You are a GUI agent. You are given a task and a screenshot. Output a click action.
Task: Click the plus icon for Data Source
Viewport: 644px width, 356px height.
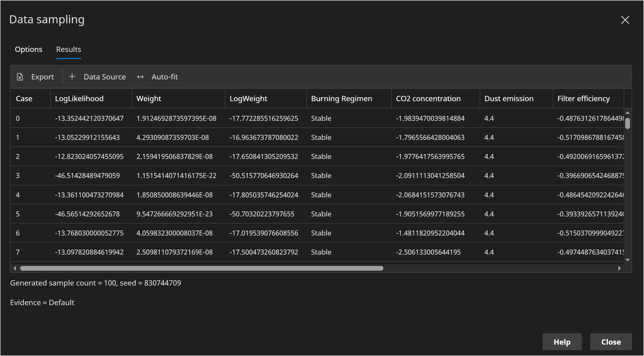(x=72, y=77)
